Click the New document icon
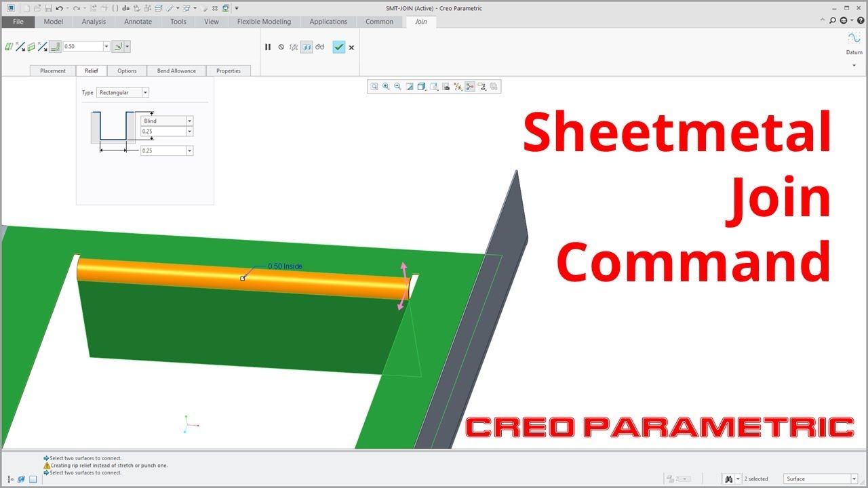The height and width of the screenshot is (488, 868). (x=26, y=8)
